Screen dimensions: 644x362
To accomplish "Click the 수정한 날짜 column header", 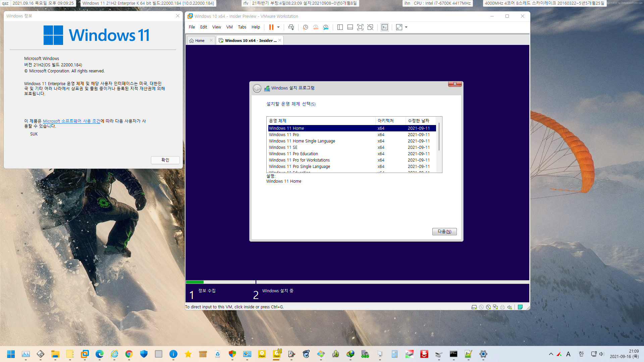I will [420, 121].
